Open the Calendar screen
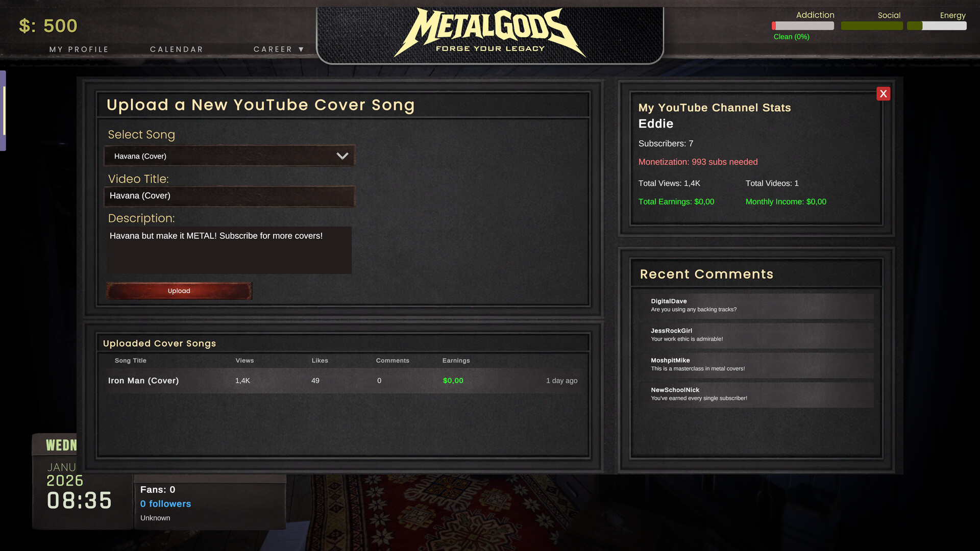980x551 pixels. [x=176, y=49]
